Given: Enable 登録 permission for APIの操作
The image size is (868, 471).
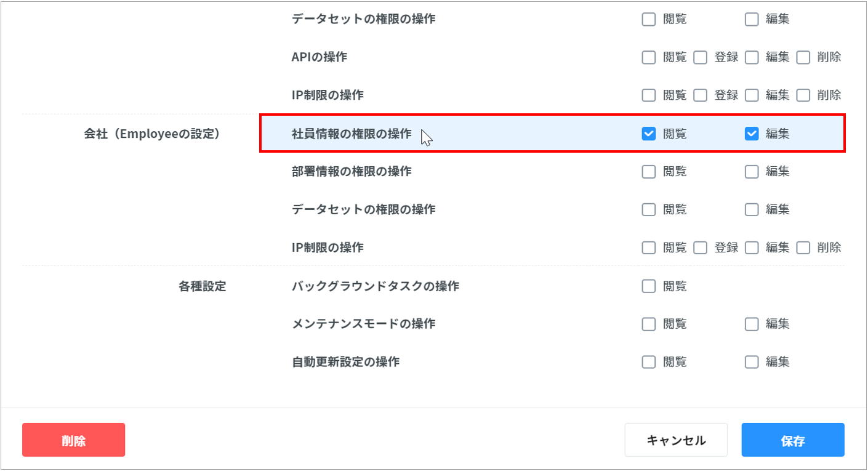Looking at the screenshot, I should point(700,58).
